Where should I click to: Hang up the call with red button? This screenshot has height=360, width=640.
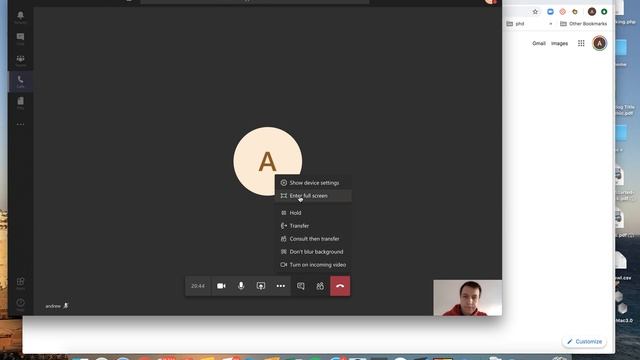point(340,286)
